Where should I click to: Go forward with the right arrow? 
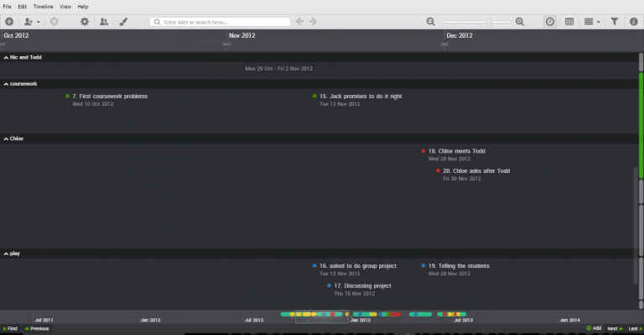[313, 21]
